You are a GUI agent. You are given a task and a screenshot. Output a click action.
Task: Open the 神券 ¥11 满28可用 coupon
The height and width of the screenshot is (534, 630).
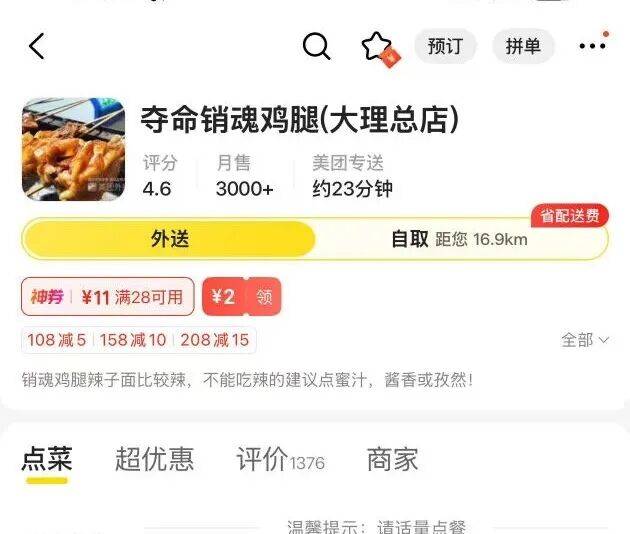pyautogui.click(x=108, y=297)
